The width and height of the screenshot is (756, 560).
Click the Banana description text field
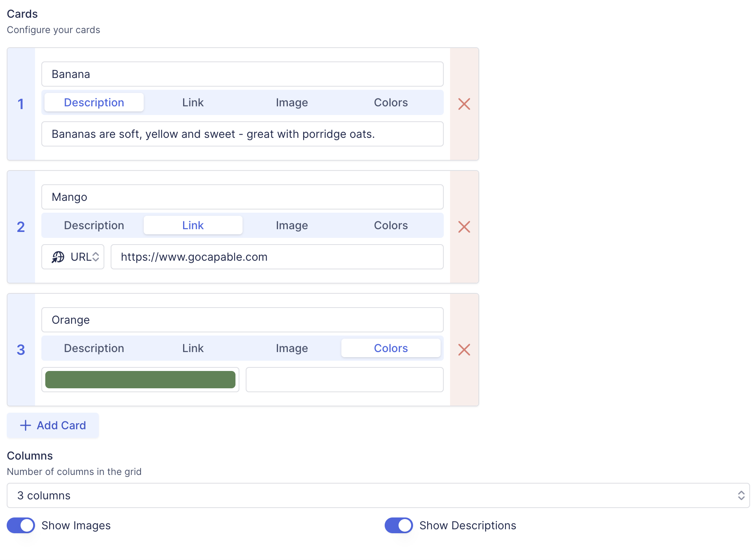[x=242, y=134]
